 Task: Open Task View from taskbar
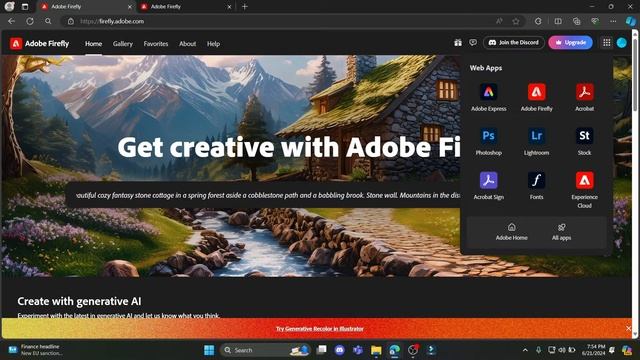point(322,350)
